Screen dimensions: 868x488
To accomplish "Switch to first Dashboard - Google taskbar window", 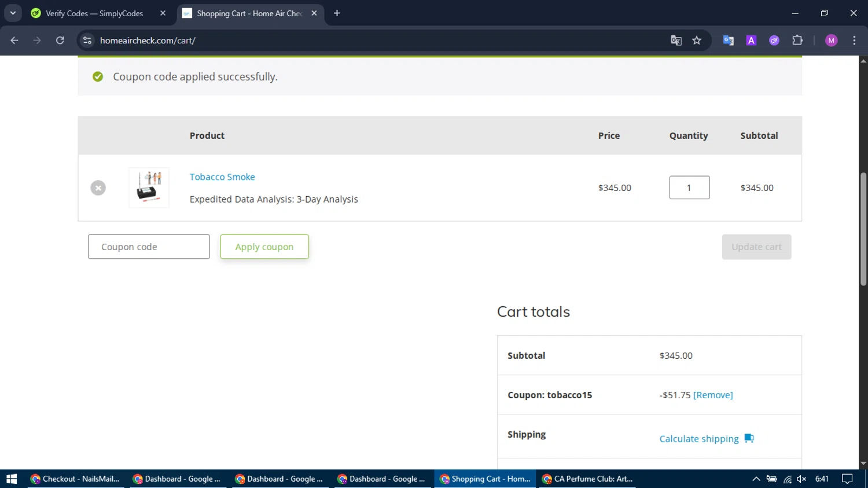I will click(178, 479).
